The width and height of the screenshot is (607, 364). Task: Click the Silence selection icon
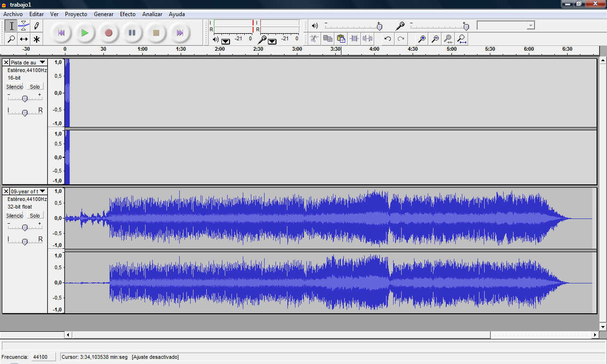point(368,39)
